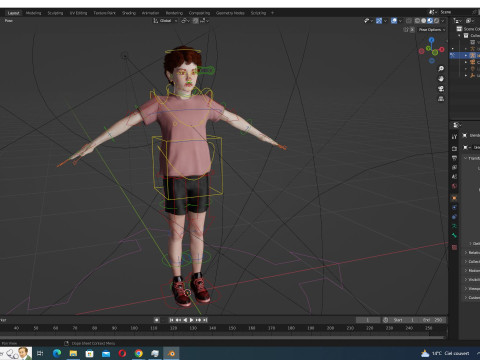Switch to the Modeling workspace tab
480x360 pixels.
point(33,13)
